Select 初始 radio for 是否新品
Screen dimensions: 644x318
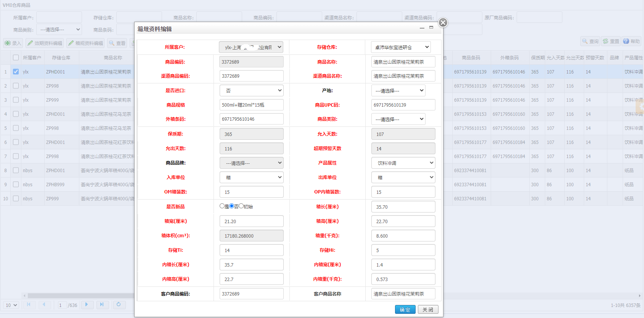tap(241, 206)
